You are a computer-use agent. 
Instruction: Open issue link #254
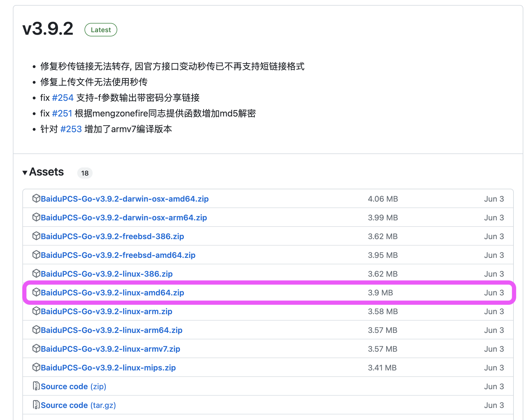tap(63, 98)
